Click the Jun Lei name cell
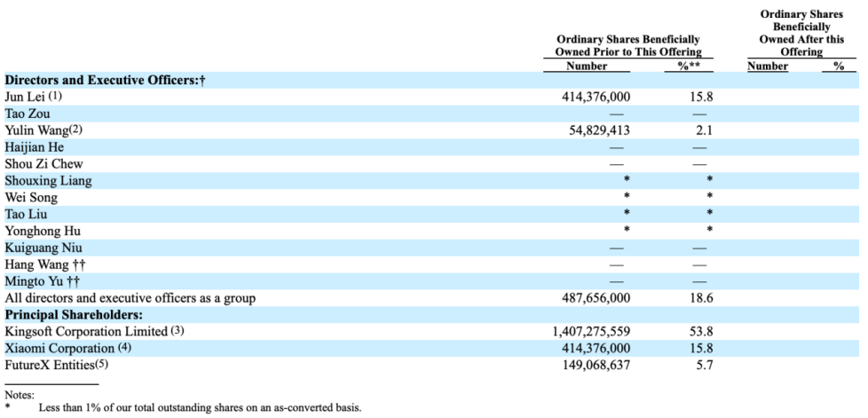 click(33, 97)
